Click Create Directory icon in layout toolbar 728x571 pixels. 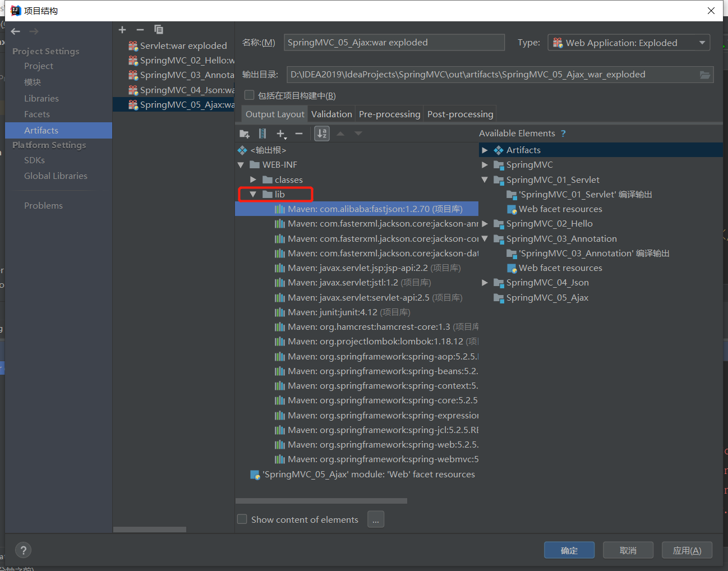pos(245,133)
